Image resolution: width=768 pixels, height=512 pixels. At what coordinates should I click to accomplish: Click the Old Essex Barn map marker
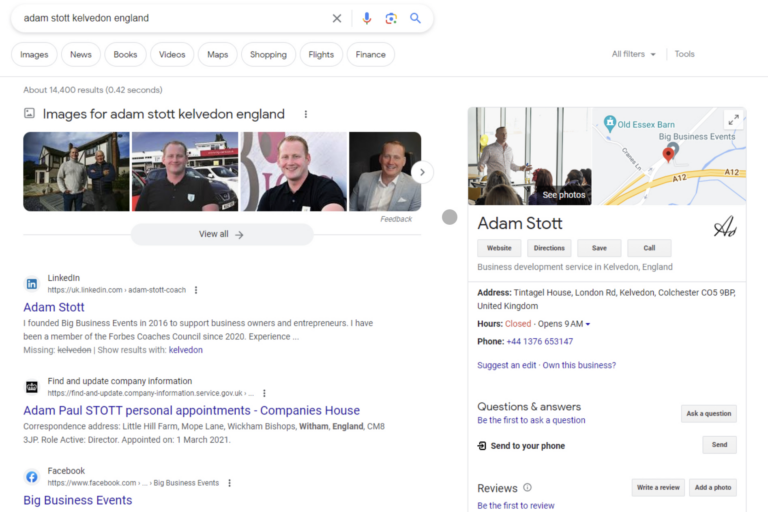pyautogui.click(x=610, y=123)
